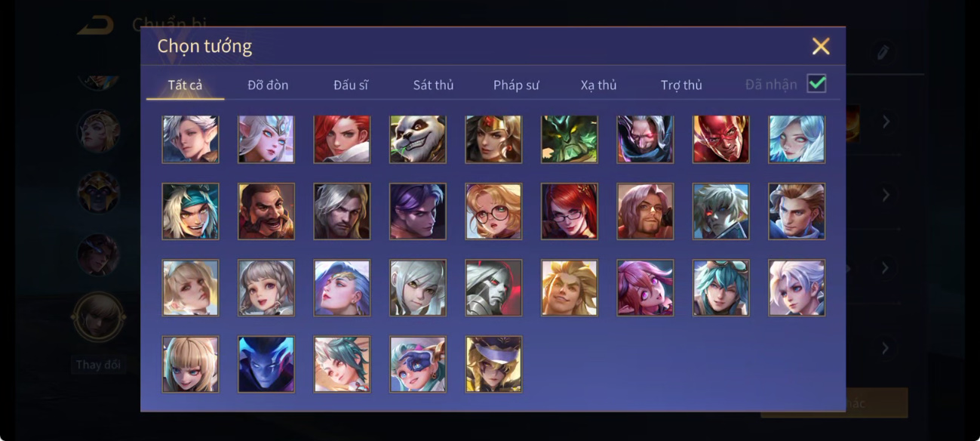The image size is (980, 441).
Task: Switch to the Đỡ đòn tab
Action: click(x=268, y=85)
